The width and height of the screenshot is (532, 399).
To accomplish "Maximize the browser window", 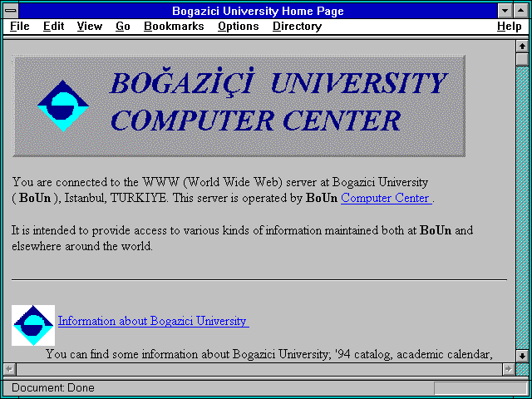I will click(521, 11).
